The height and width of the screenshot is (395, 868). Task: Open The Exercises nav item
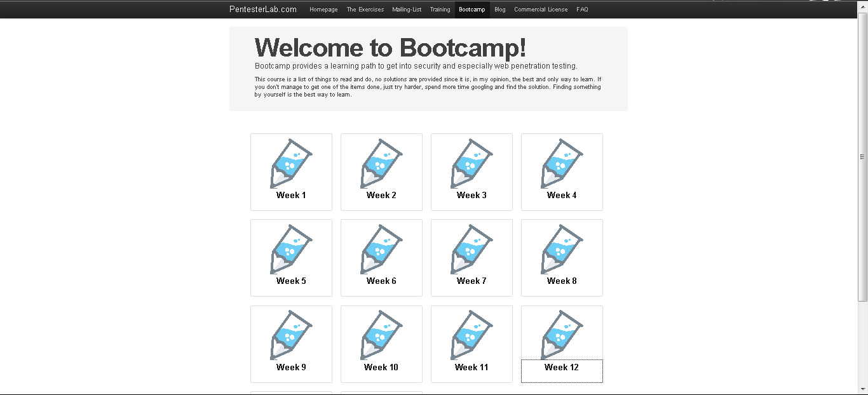coord(365,10)
